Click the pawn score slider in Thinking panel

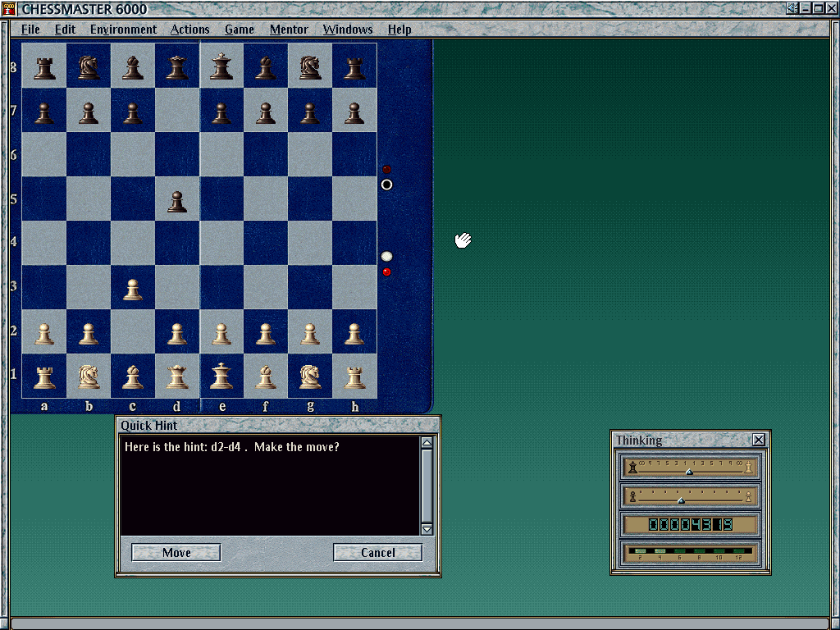(690, 496)
